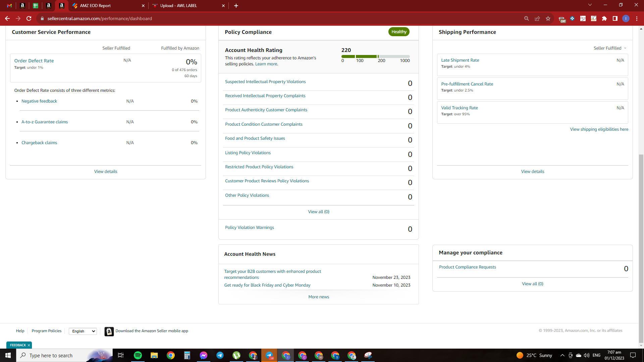
Task: Open Pre-fulfillment Cancel Rate metric
Action: (x=467, y=84)
